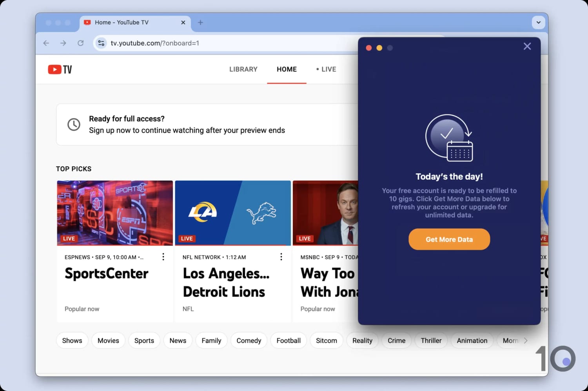Switch to the HOME tab
The width and height of the screenshot is (588, 391).
(287, 69)
